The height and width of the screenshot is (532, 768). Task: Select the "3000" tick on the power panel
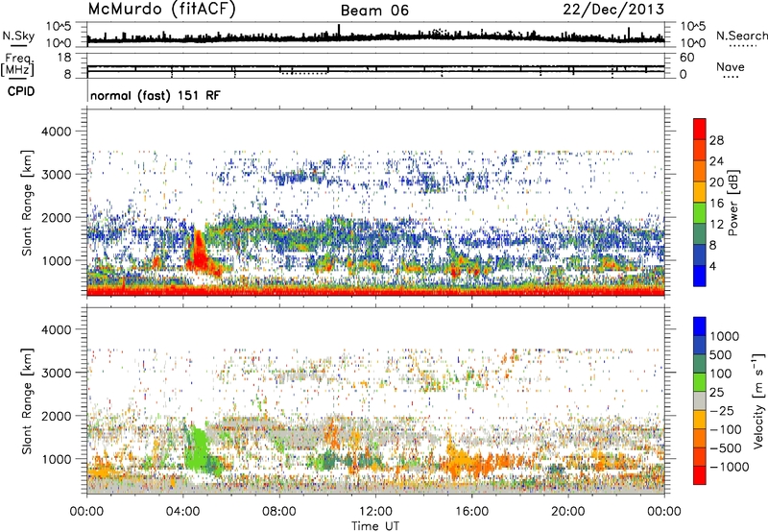coord(57,175)
